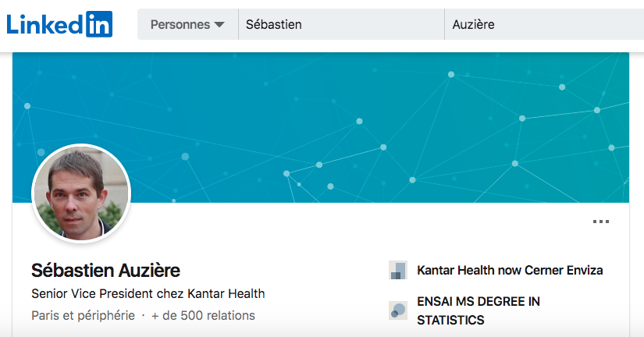Open the Kantar Health now Cerner Enviza link
The image size is (644, 337).
point(510,270)
